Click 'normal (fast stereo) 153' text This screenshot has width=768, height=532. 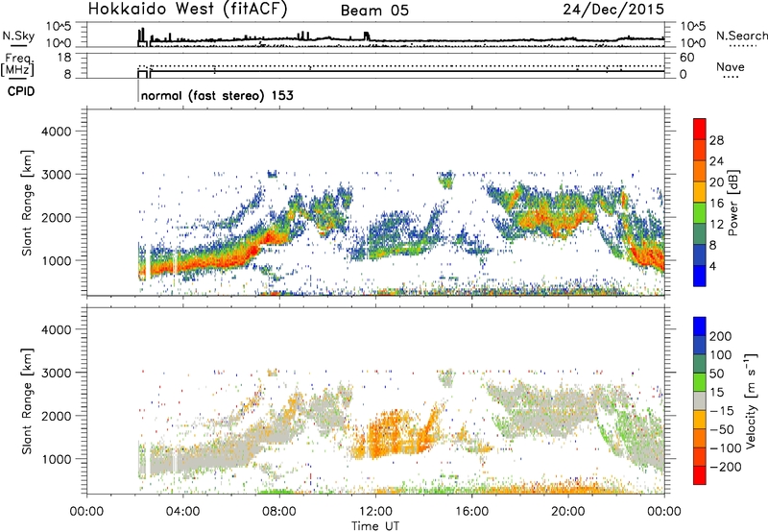point(217,95)
